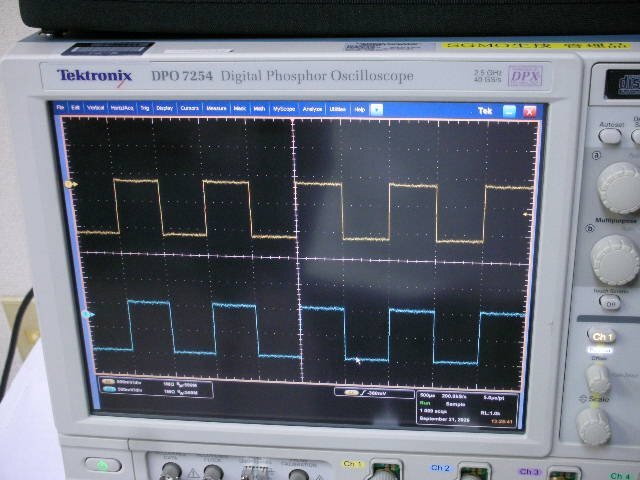
Task: Click the cyan channel 2 readout badge
Action: click(109, 390)
